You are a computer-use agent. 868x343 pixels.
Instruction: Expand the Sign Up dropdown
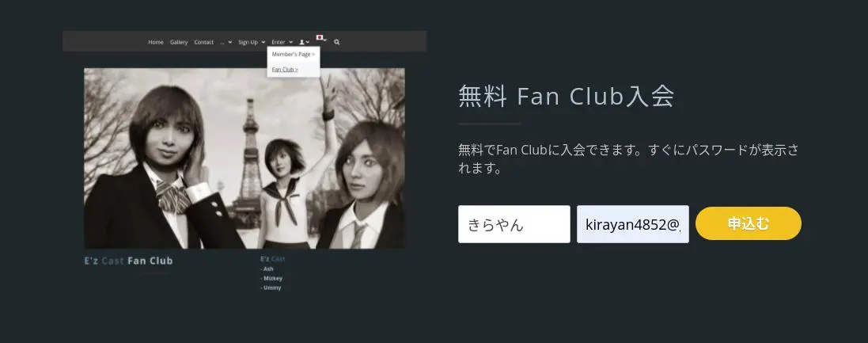click(x=252, y=42)
